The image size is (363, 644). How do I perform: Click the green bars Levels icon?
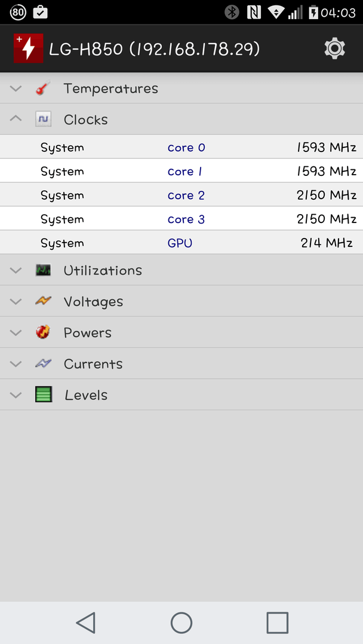coord(43,394)
